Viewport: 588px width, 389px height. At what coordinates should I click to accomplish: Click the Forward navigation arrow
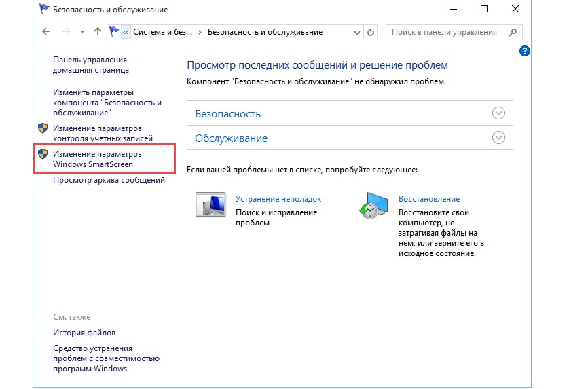(x=67, y=32)
